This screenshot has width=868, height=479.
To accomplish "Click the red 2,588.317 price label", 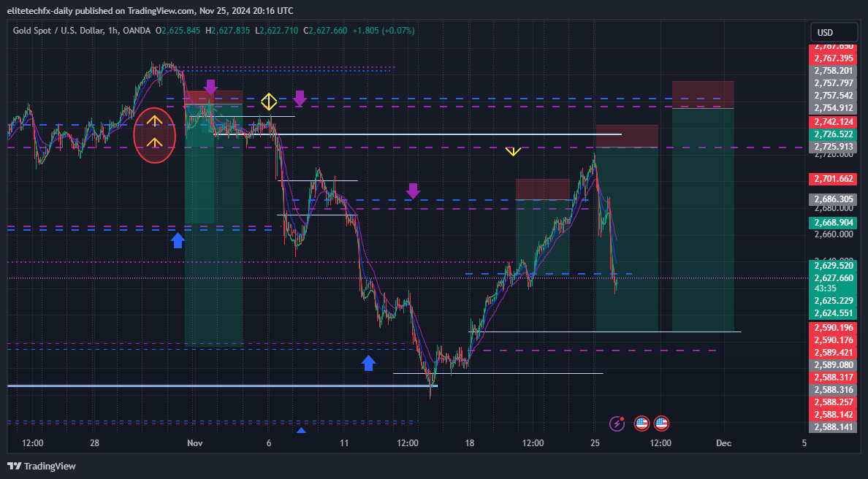I will click(833, 378).
